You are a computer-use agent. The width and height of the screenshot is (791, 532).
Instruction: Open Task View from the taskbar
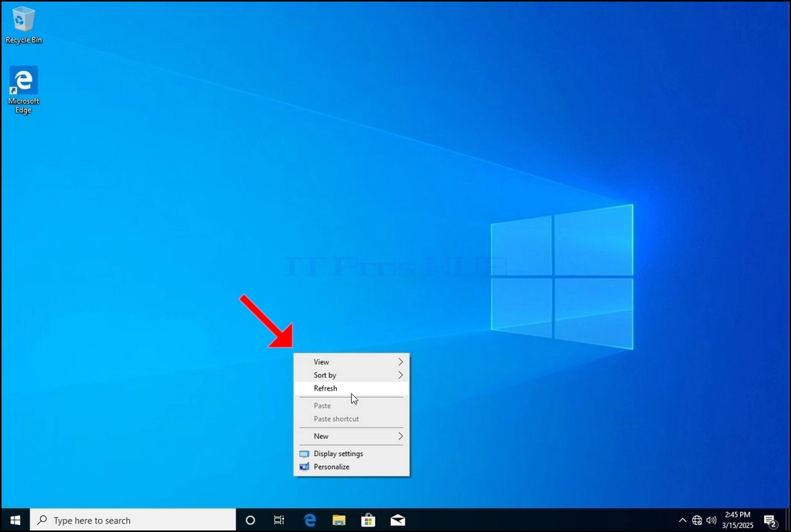tap(279, 520)
